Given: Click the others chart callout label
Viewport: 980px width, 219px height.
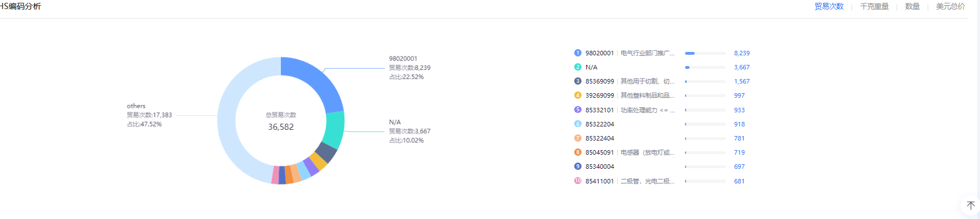Looking at the screenshot, I should coord(149,115).
